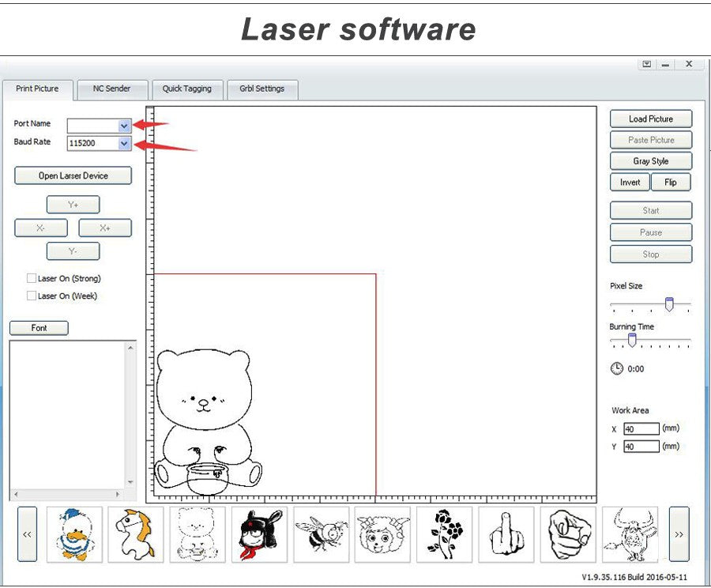Click the Work Area X input field
711x588 pixels.
tap(641, 428)
